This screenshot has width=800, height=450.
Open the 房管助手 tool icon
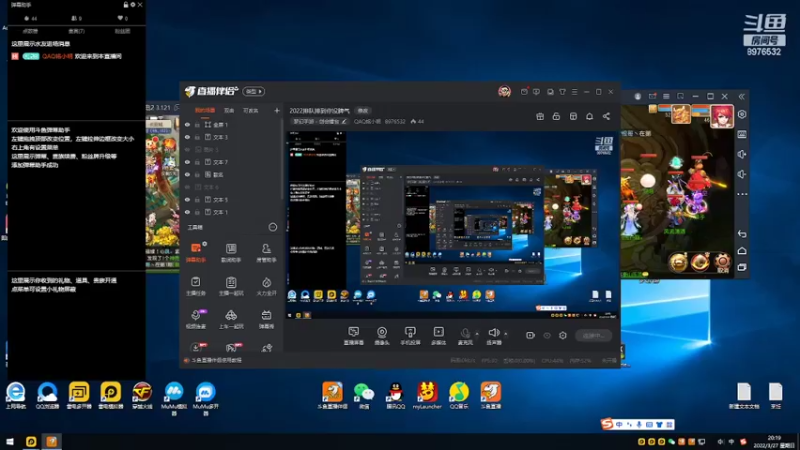[x=266, y=253]
